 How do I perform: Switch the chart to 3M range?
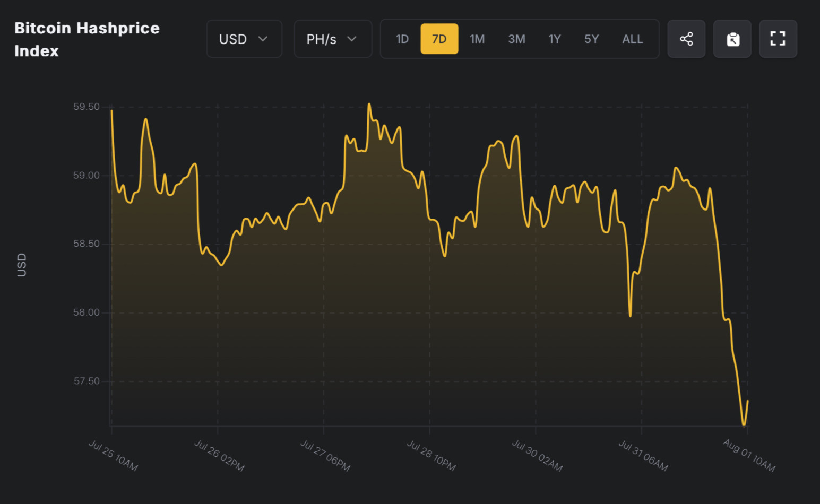[x=516, y=39]
